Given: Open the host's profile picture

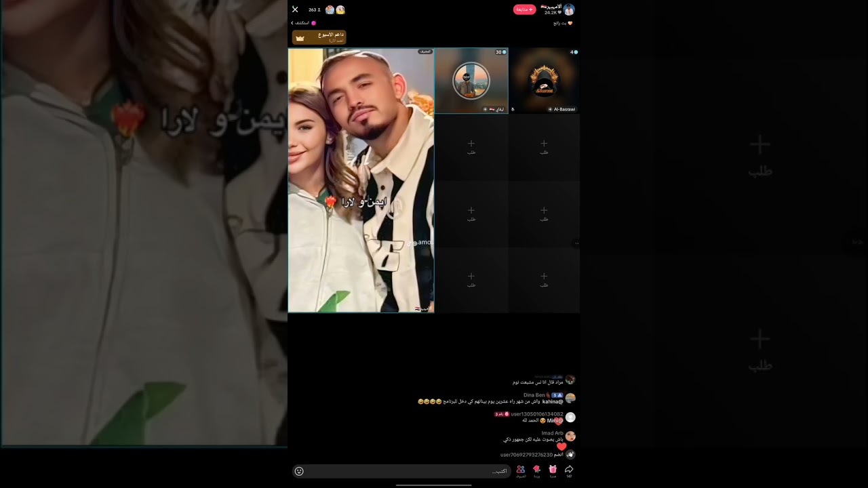Looking at the screenshot, I should point(569,9).
